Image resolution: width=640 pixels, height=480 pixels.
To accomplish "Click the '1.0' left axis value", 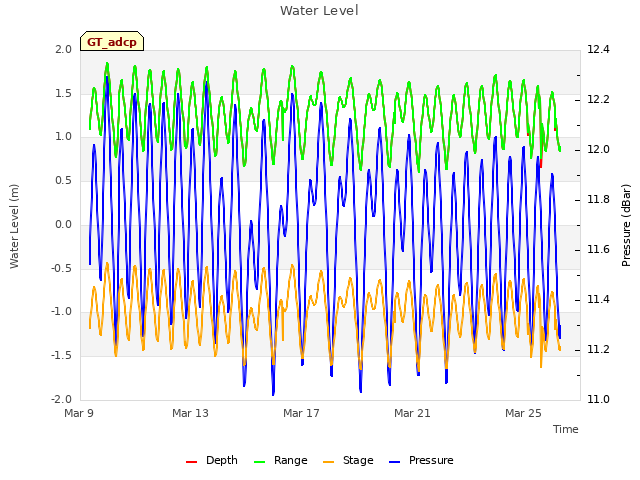I will click(x=63, y=136).
